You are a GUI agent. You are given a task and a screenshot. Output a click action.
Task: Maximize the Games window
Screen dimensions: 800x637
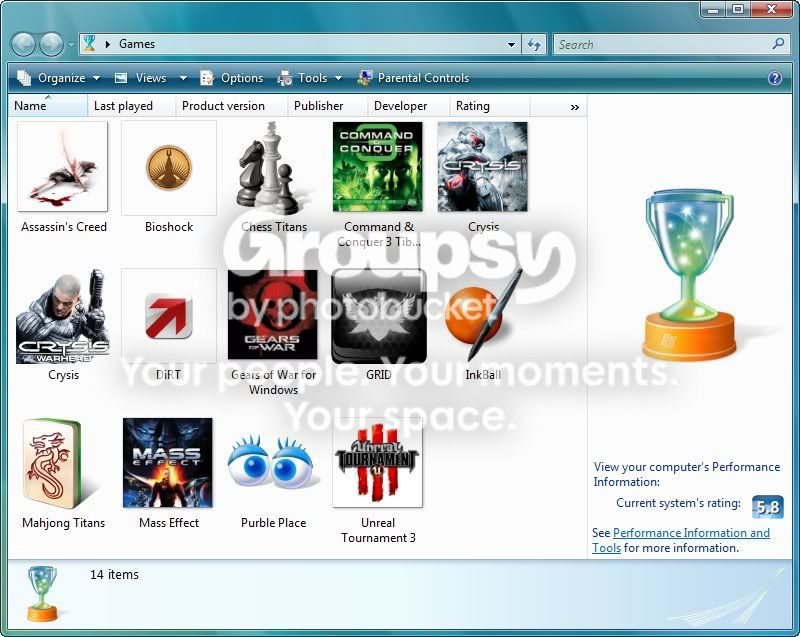[738, 9]
